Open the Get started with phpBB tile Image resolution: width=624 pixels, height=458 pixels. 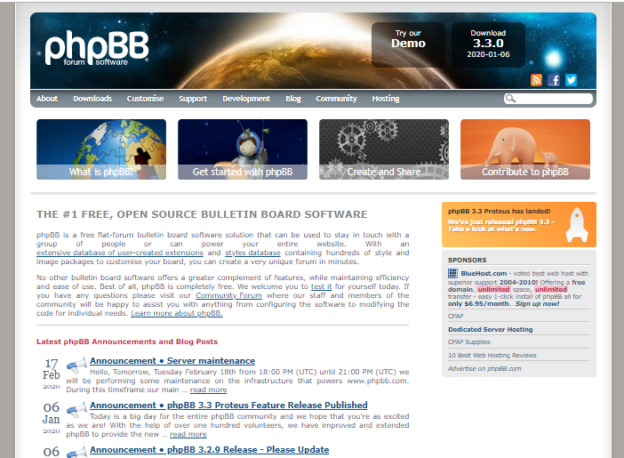[x=243, y=149]
